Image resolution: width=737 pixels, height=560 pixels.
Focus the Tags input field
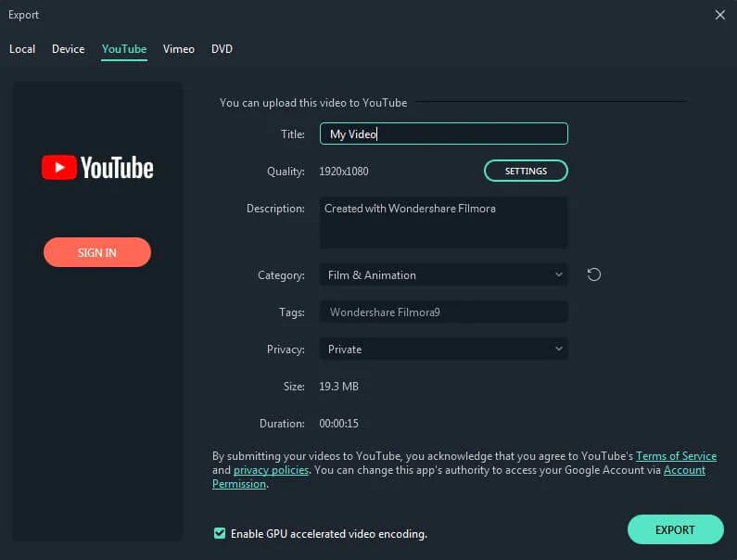pos(443,312)
